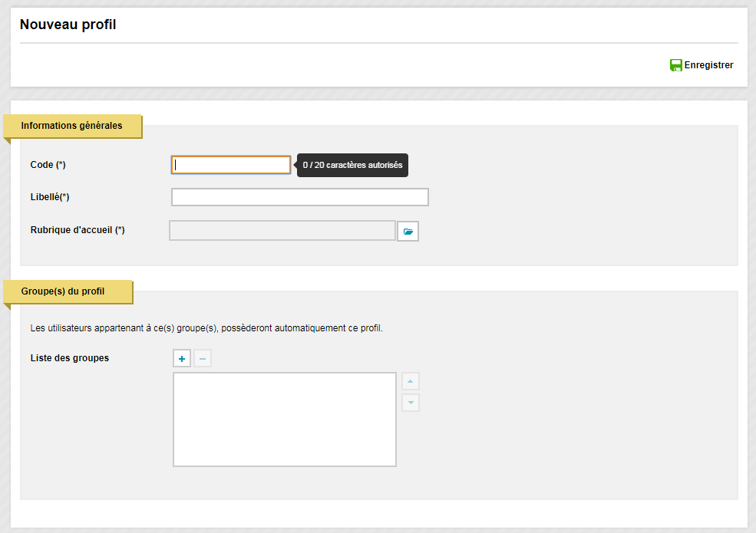
Task: Click the green floppy disk save icon
Action: coord(676,65)
